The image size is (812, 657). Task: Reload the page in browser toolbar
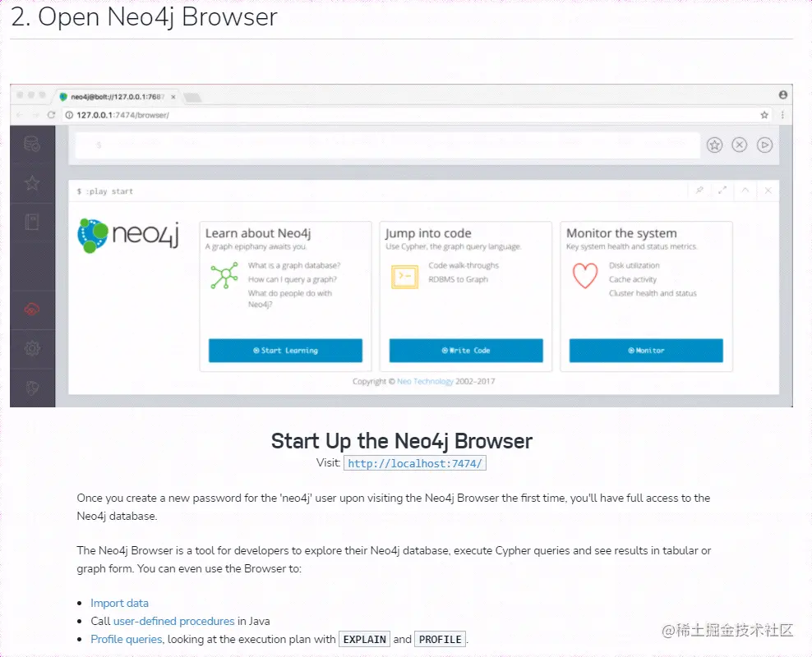click(x=51, y=115)
